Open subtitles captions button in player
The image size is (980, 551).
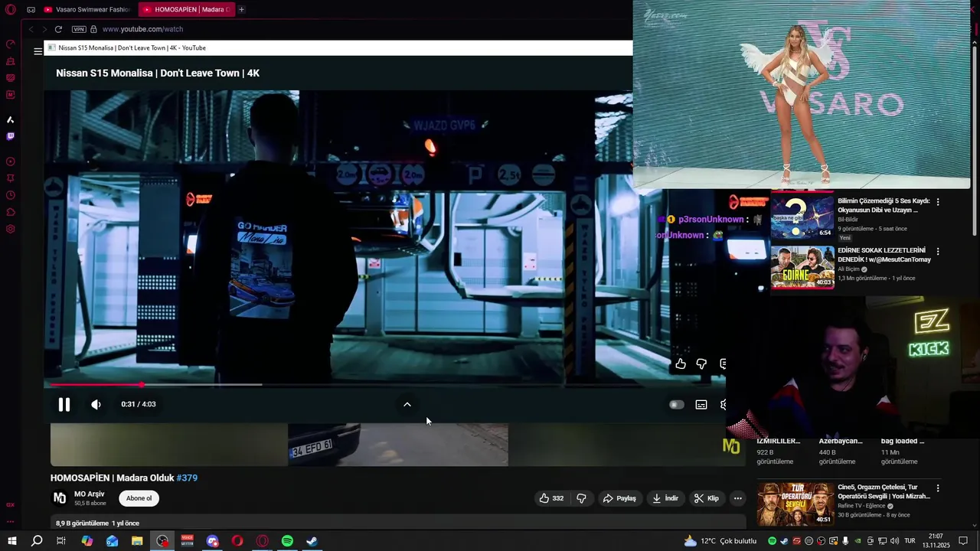701,404
